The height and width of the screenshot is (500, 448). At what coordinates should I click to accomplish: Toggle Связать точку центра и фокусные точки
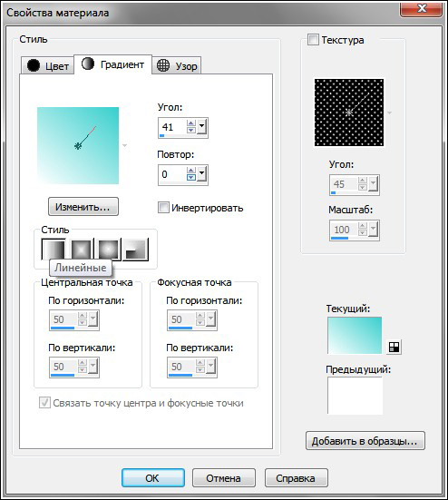pyautogui.click(x=44, y=403)
